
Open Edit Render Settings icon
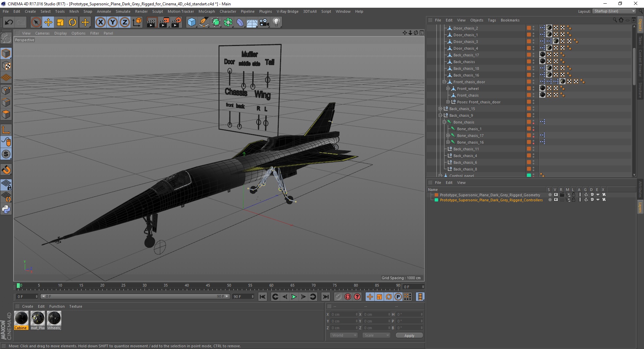click(x=176, y=22)
